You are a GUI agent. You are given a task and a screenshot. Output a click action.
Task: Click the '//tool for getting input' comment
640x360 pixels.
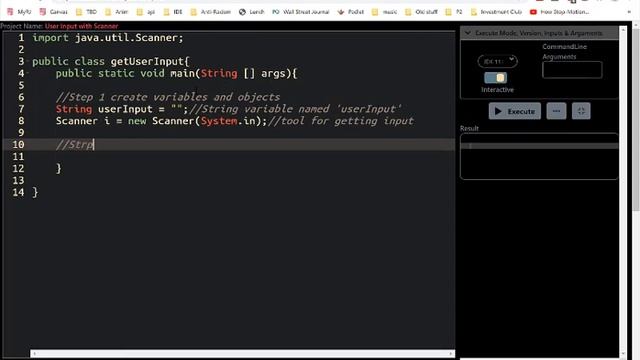point(340,121)
